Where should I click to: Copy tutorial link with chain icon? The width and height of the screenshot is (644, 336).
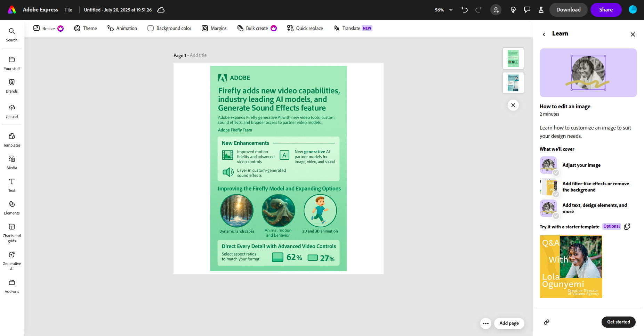click(547, 322)
